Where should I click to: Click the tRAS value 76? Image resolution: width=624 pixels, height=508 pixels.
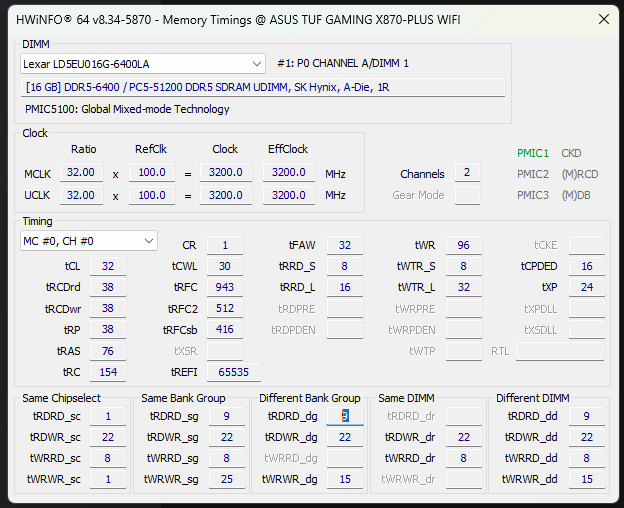click(x=108, y=351)
